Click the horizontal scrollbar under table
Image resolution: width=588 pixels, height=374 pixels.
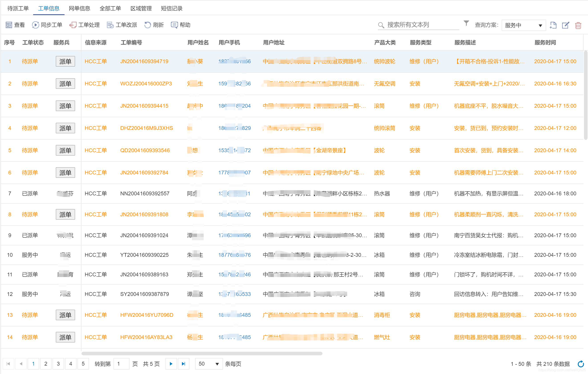click(x=202, y=354)
